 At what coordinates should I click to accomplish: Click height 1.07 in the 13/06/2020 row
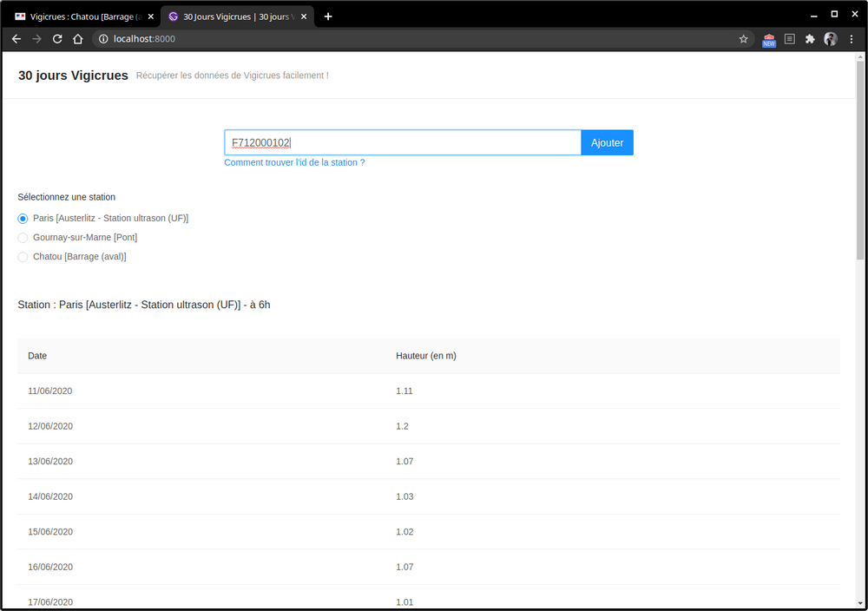[x=404, y=461]
